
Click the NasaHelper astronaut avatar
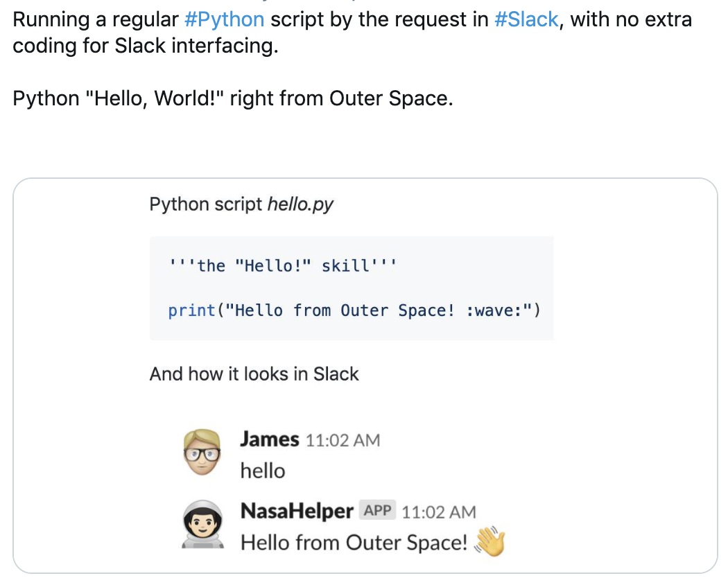[202, 524]
